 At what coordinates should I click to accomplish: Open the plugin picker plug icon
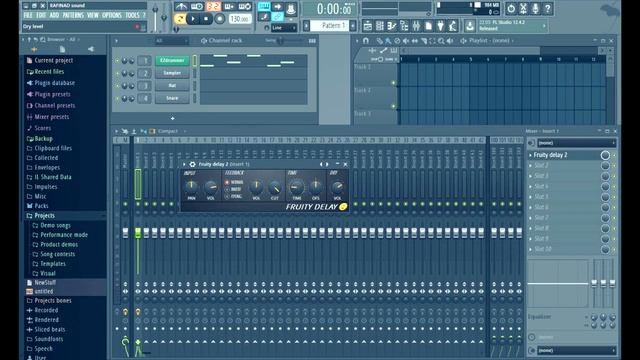click(x=440, y=26)
